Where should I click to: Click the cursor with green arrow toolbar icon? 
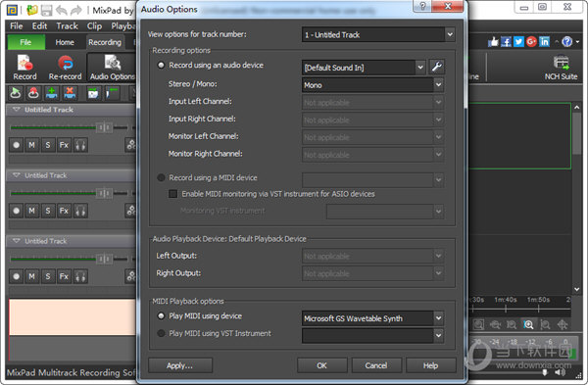[x=112, y=93]
